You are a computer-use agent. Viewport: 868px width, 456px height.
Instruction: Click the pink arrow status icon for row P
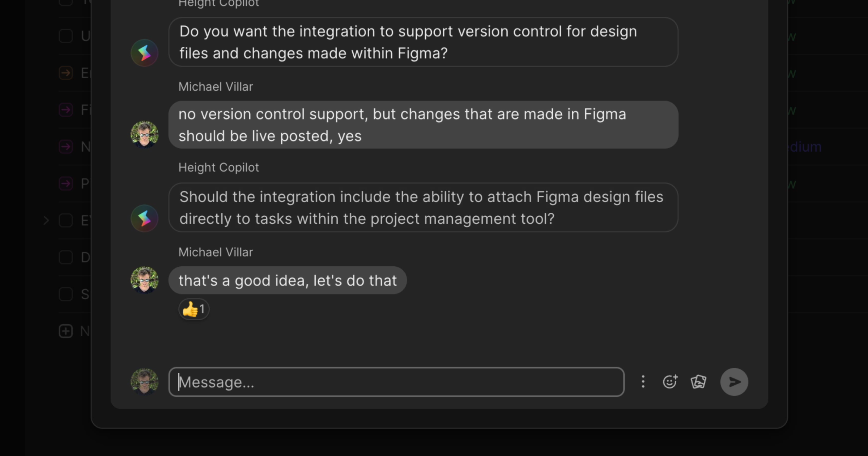(66, 183)
